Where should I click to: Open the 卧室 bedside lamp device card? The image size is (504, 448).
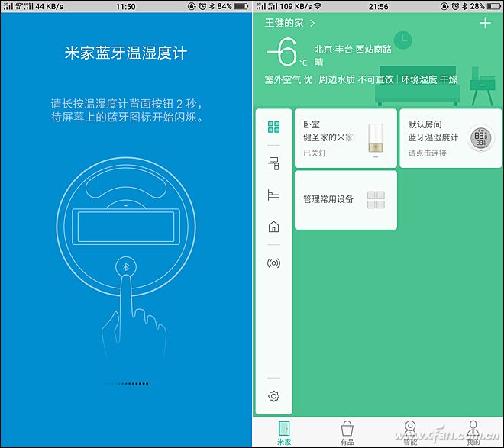345,138
